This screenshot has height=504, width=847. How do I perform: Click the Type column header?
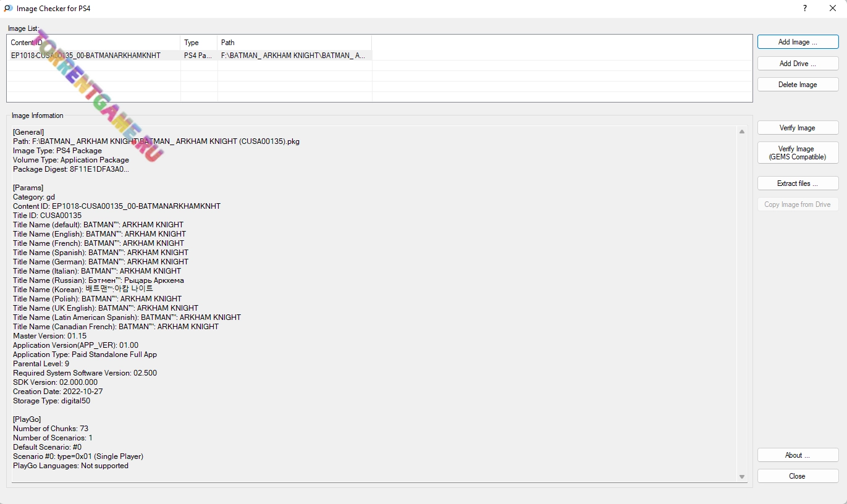(x=199, y=43)
